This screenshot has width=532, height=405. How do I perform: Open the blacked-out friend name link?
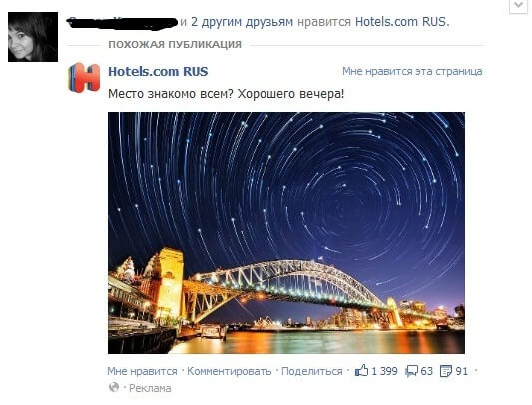click(122, 22)
